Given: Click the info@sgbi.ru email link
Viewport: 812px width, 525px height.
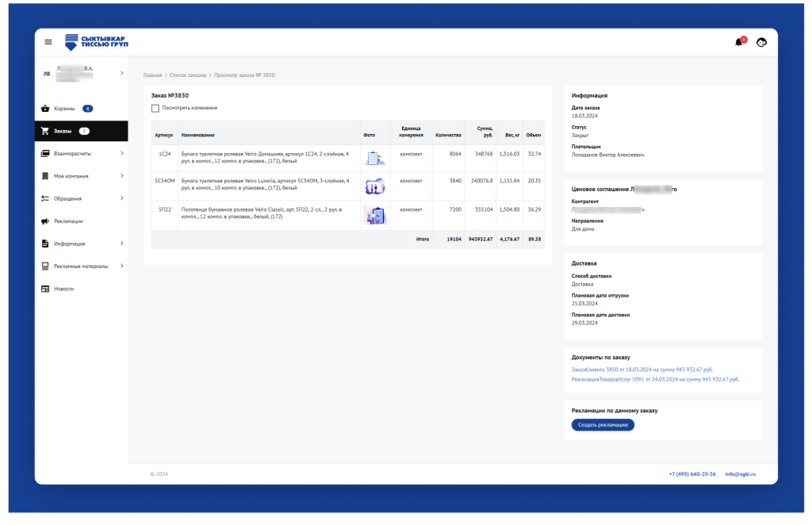Looking at the screenshot, I should point(740,474).
